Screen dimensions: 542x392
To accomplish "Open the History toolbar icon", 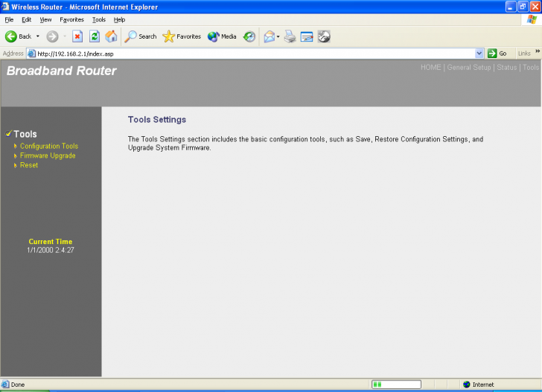I will pyautogui.click(x=249, y=36).
